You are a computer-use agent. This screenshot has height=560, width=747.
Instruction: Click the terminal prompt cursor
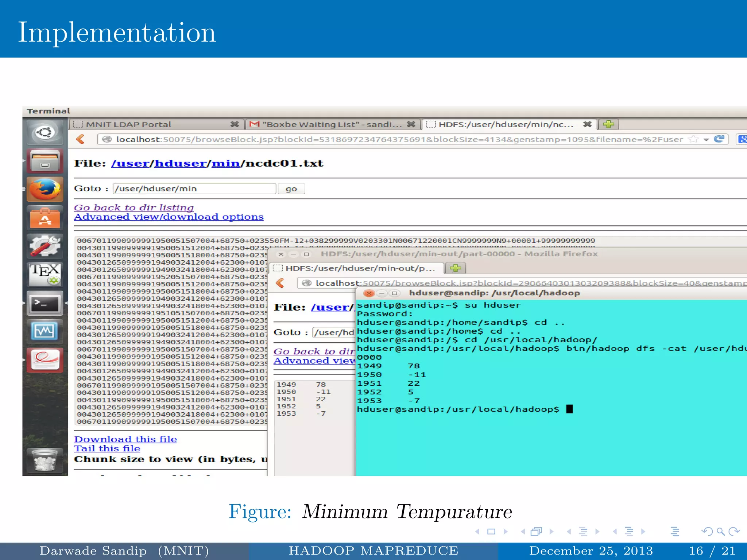(569, 409)
